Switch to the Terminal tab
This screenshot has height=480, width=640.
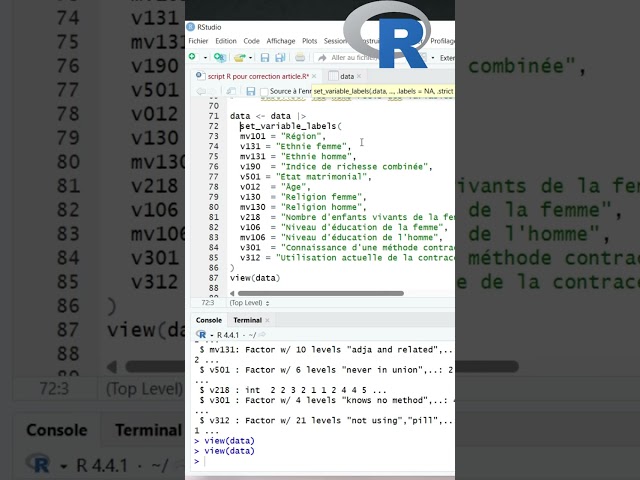(x=247, y=320)
